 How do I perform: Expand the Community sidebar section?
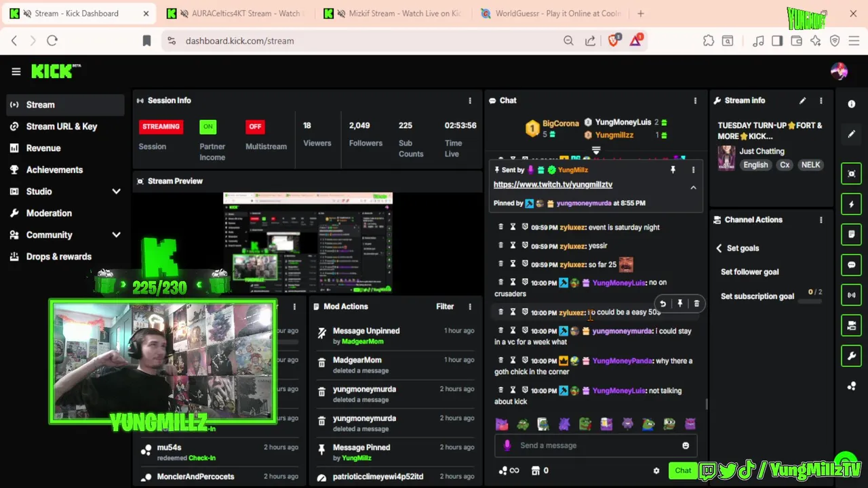tap(116, 235)
